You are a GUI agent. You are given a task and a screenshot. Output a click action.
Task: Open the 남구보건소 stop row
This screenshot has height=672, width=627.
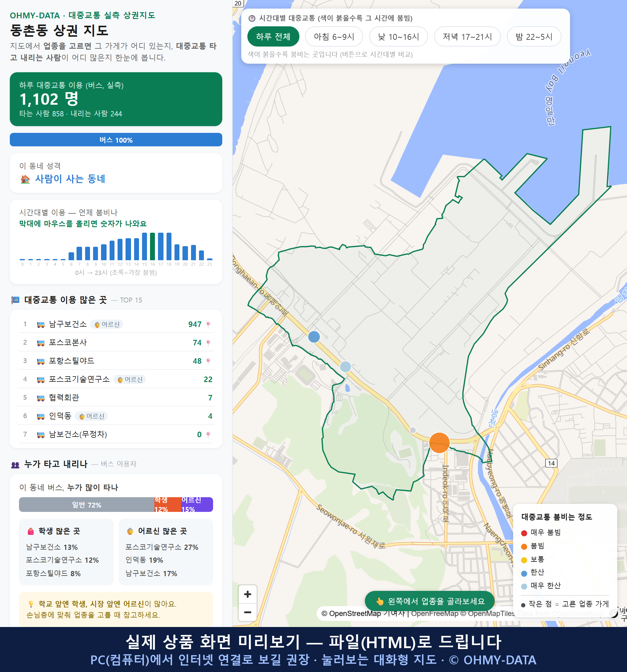[116, 324]
